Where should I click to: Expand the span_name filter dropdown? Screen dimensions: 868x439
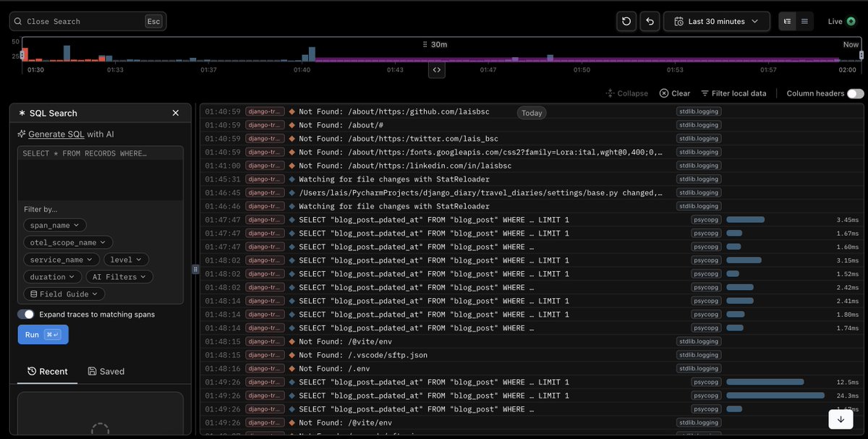tap(55, 226)
